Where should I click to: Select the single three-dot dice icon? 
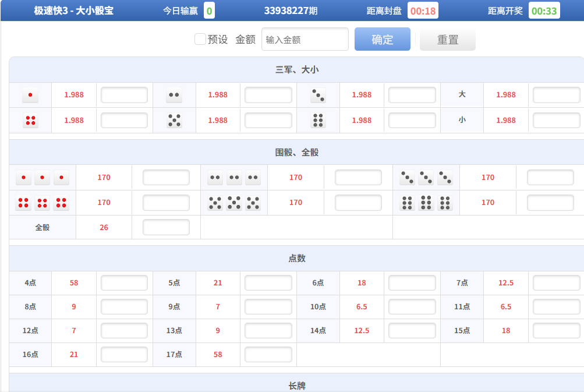point(318,95)
